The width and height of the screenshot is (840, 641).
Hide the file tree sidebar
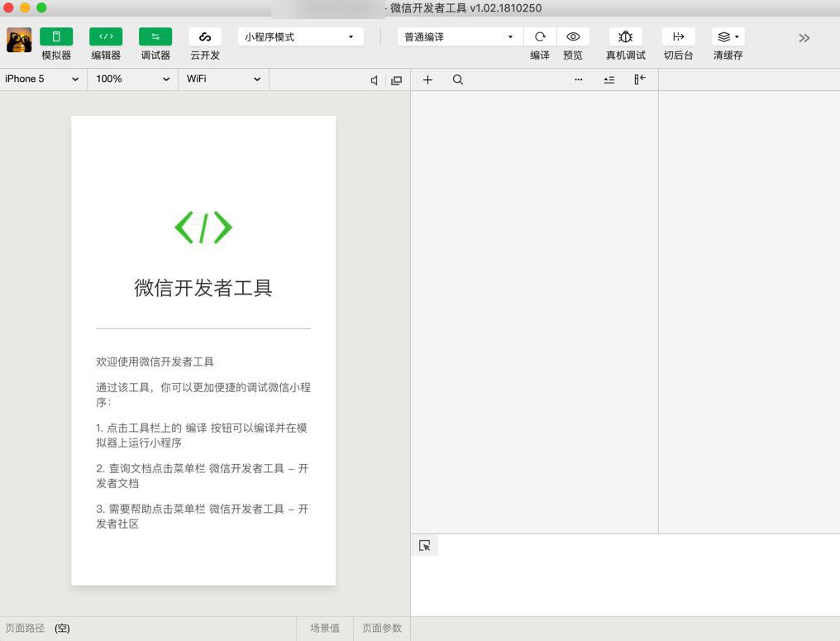(640, 79)
